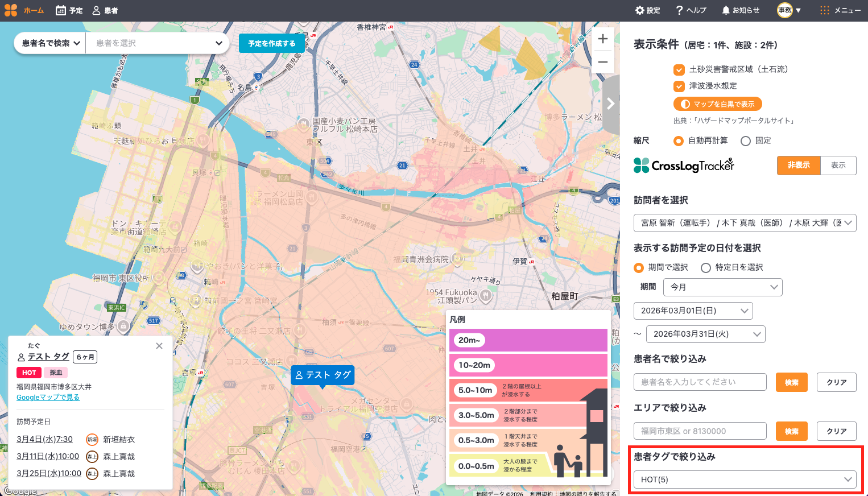The height and width of the screenshot is (496, 868).
Task: Choose 期間で選択 radio button
Action: point(639,267)
